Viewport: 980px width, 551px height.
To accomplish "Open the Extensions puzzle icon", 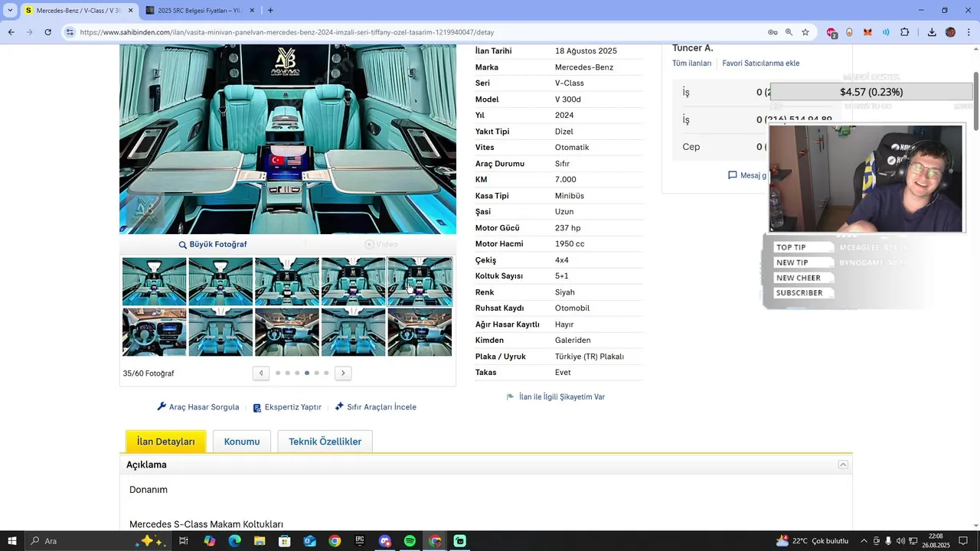I will [905, 32].
